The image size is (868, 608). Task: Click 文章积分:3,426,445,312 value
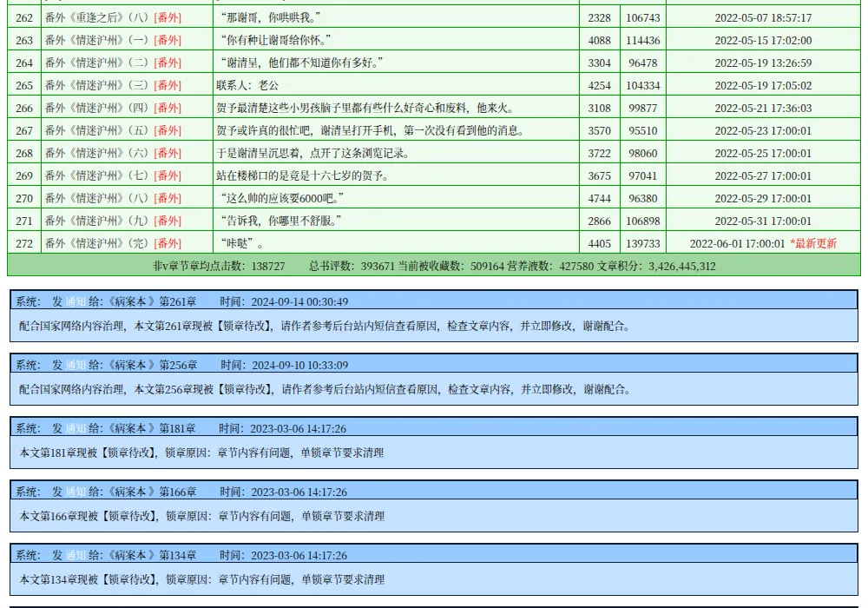656,267
